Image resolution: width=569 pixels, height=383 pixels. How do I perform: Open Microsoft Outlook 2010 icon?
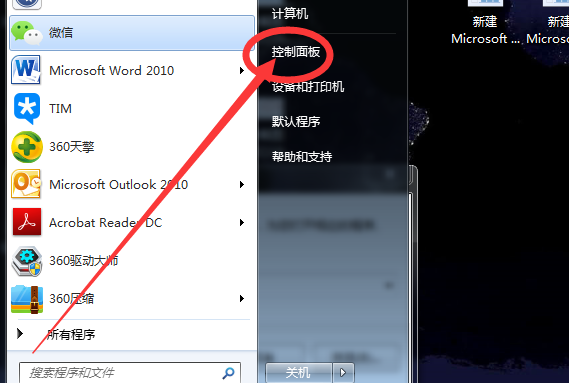click(26, 184)
